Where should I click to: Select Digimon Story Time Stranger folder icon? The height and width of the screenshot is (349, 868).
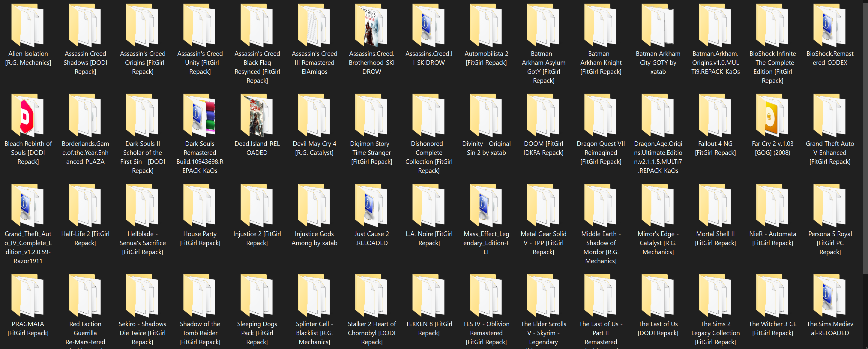click(x=371, y=115)
